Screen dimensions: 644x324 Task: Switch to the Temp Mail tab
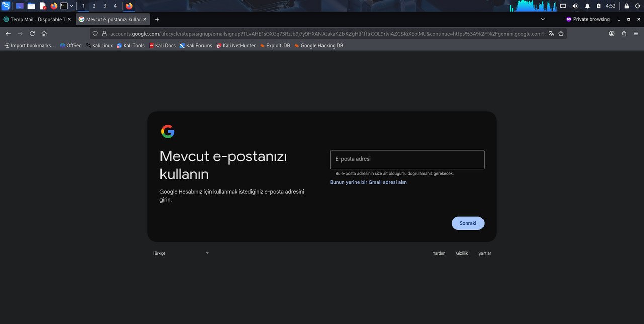coord(38,19)
